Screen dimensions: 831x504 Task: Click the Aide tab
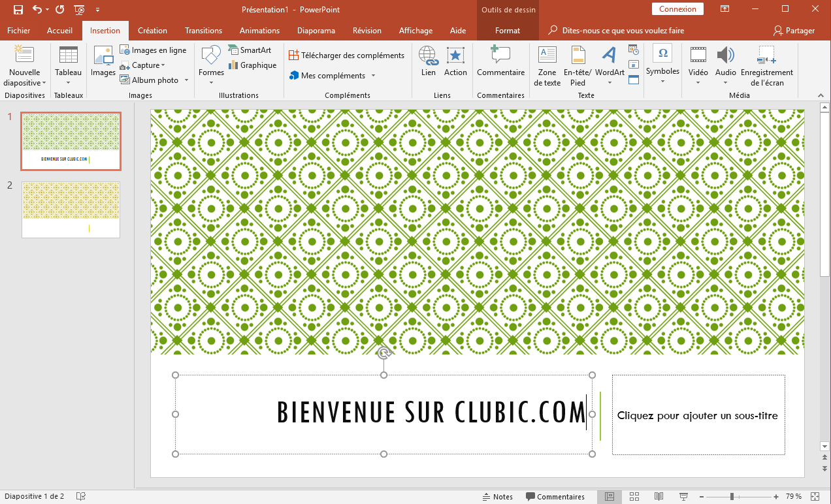[458, 31]
